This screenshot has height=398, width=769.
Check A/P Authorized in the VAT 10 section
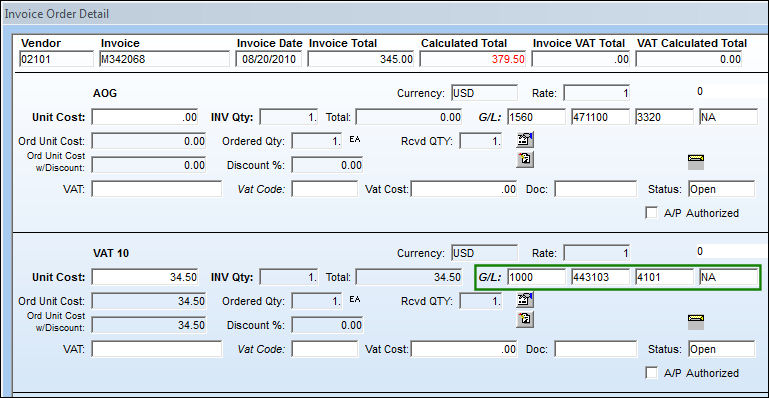click(x=651, y=373)
